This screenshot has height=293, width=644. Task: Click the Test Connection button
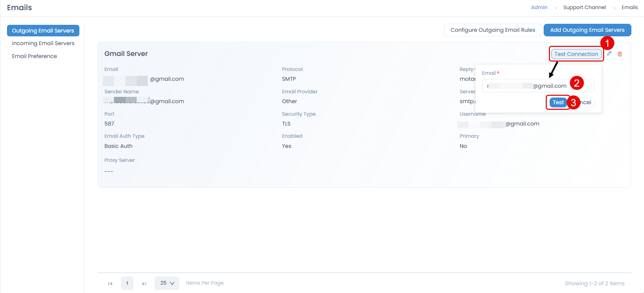tap(576, 54)
